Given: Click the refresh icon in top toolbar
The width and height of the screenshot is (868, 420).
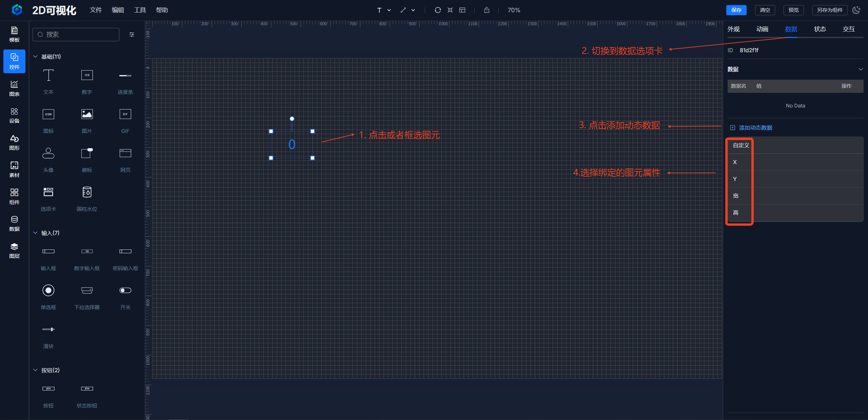Looking at the screenshot, I should pyautogui.click(x=438, y=10).
